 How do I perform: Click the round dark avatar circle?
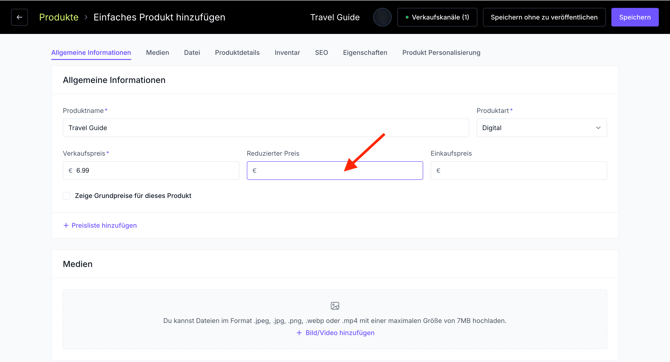coord(382,18)
